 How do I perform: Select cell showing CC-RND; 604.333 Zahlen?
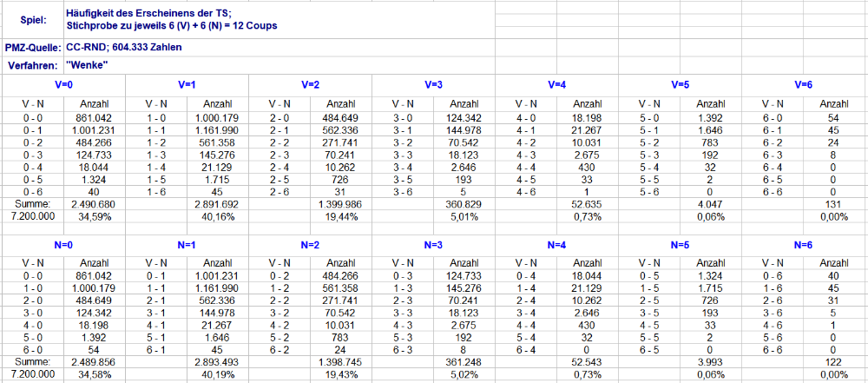pyautogui.click(x=279, y=47)
